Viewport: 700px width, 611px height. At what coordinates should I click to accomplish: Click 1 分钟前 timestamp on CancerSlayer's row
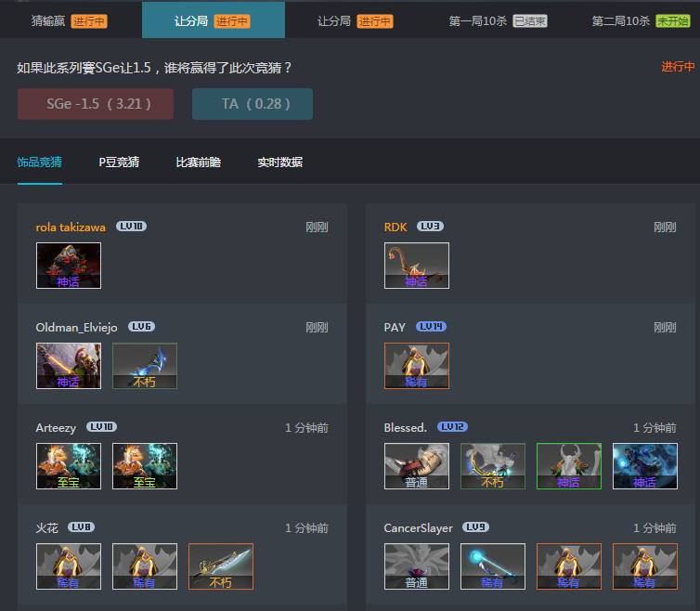655,528
